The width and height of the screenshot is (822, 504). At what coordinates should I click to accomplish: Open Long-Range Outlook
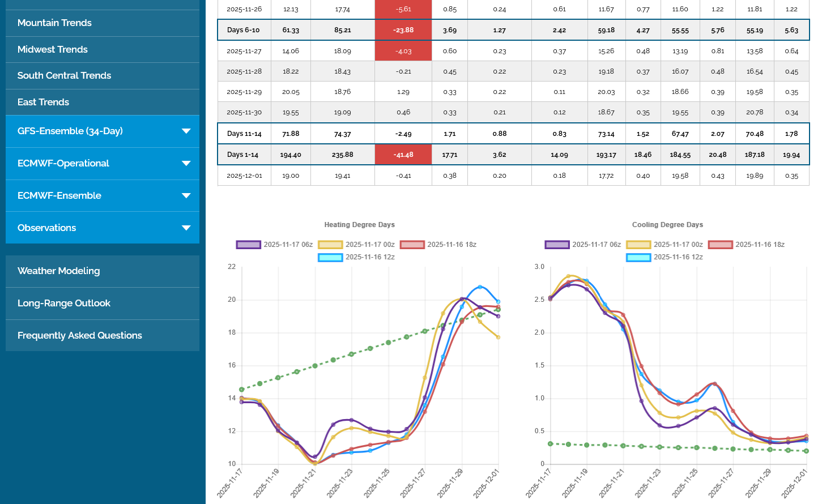tap(64, 304)
